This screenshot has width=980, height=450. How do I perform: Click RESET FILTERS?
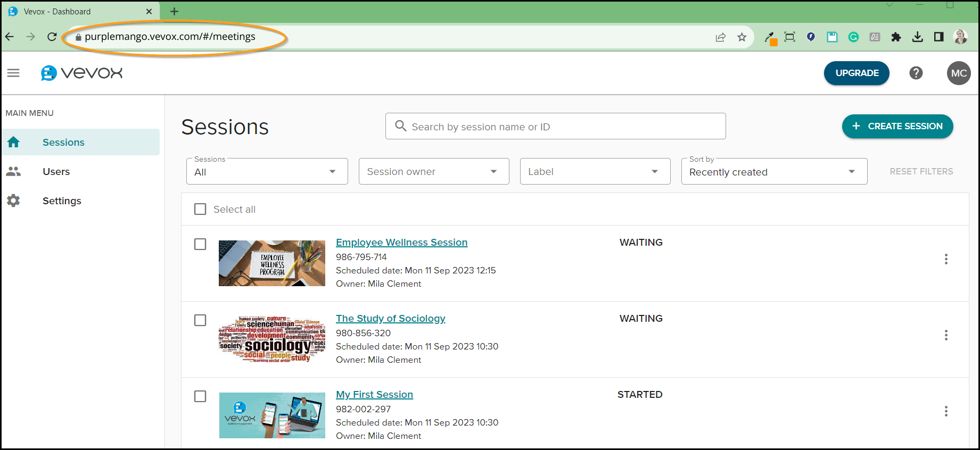click(x=921, y=171)
